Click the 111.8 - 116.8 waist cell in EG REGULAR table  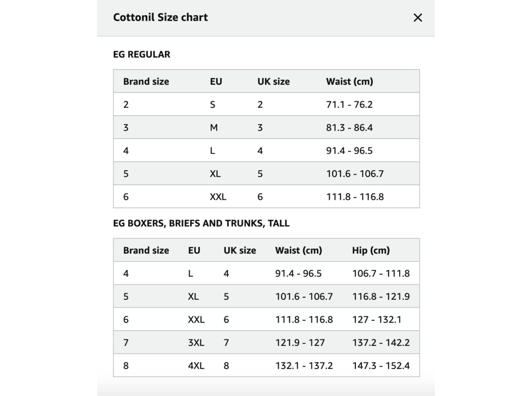click(355, 197)
